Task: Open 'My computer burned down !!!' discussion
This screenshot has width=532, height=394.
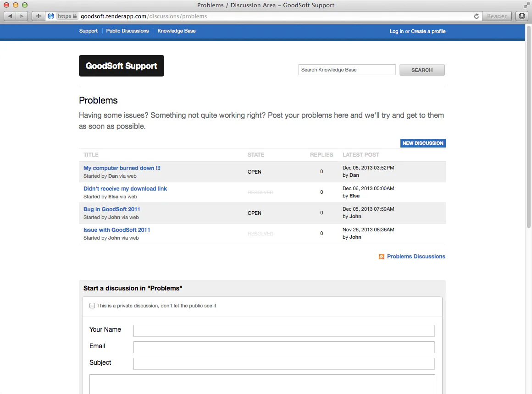Action: [x=122, y=168]
